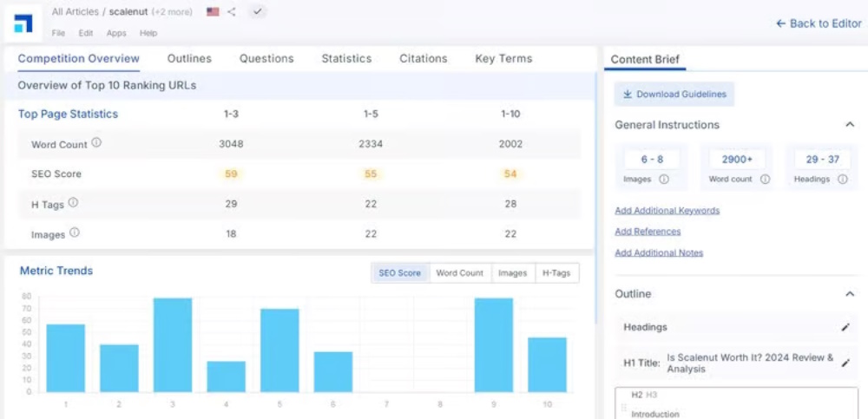
Task: Click the SEO Score 54 badge
Action: [510, 173]
